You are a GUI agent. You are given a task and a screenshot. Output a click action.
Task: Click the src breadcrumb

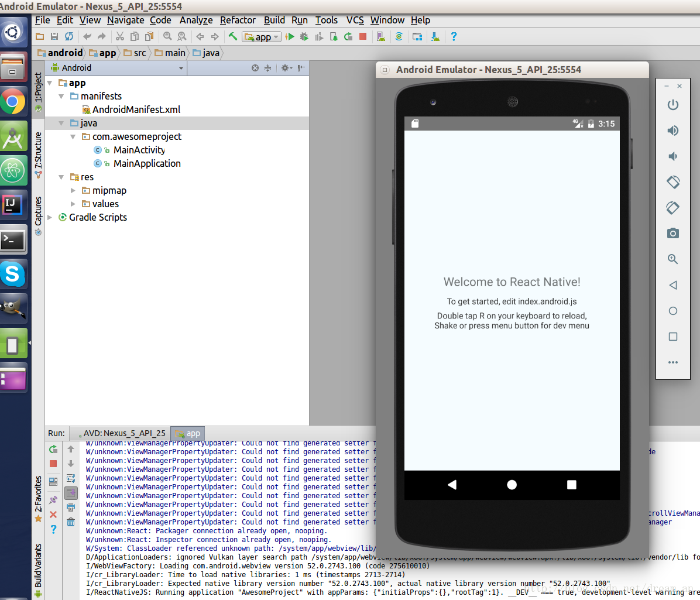(x=135, y=53)
